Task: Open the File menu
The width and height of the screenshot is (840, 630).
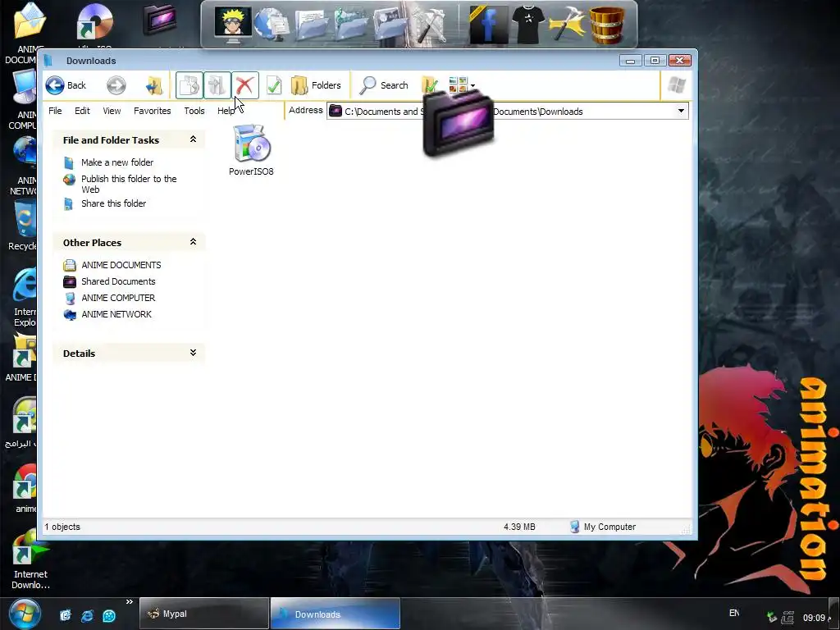Action: [x=55, y=111]
